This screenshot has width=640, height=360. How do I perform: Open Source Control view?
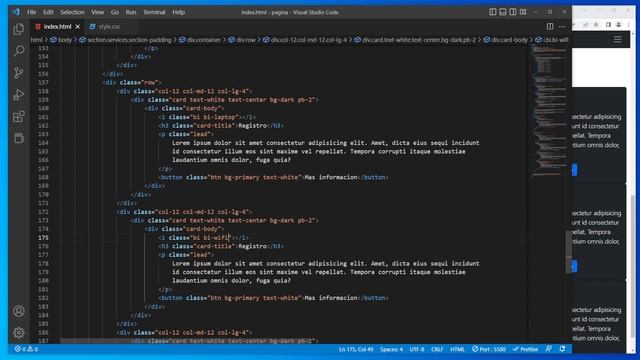tap(19, 73)
